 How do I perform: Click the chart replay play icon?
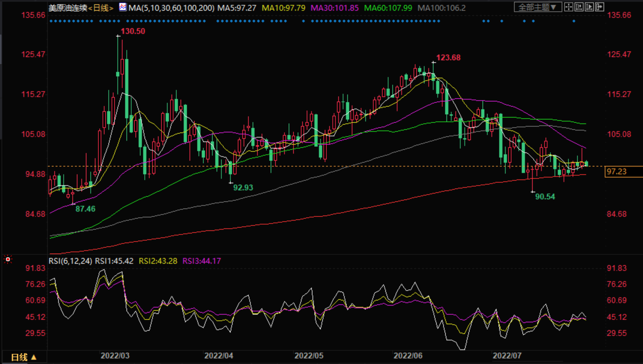pos(589,7)
